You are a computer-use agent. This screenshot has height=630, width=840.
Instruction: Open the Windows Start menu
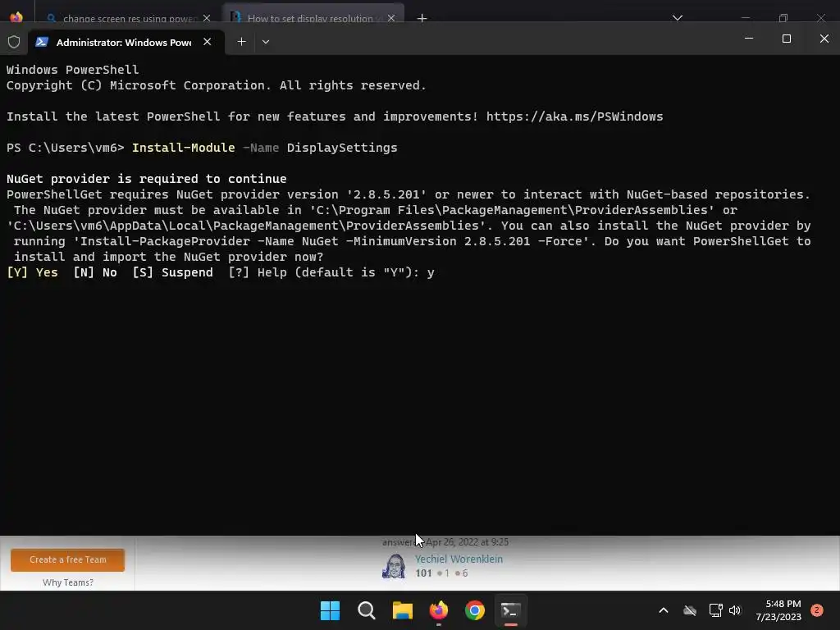point(330,610)
